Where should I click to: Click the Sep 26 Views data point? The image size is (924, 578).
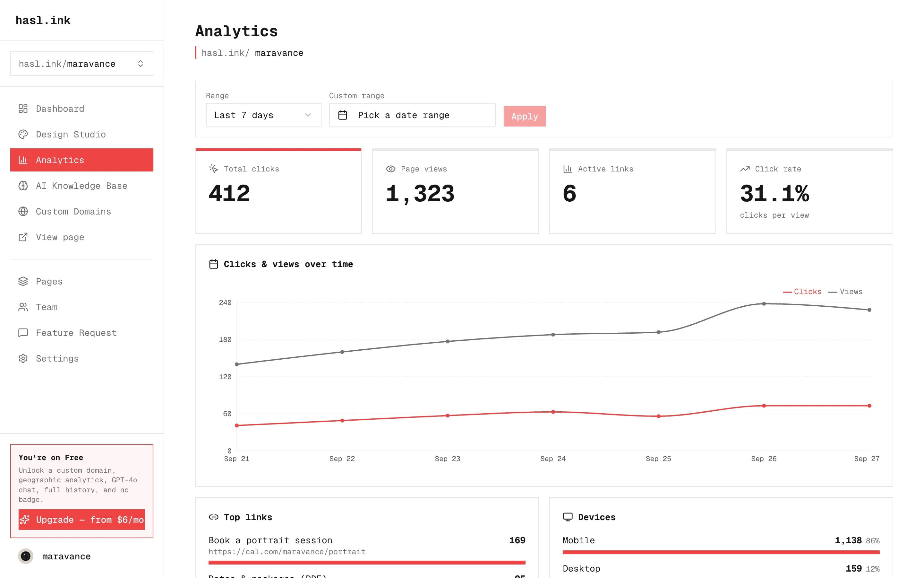pyautogui.click(x=764, y=304)
